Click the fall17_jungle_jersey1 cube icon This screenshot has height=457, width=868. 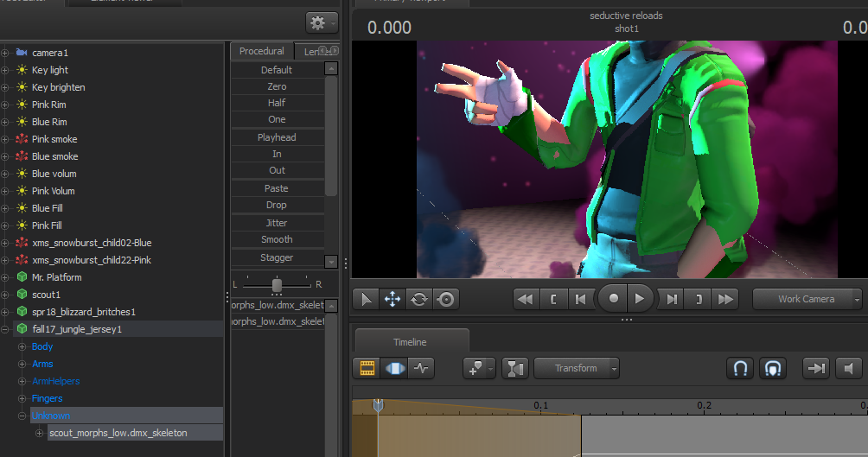[x=22, y=328]
